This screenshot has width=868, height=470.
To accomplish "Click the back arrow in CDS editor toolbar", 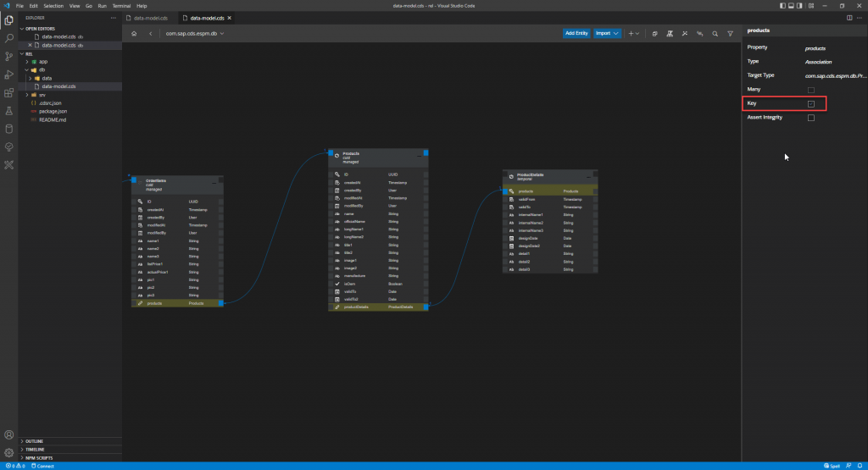I will (151, 34).
